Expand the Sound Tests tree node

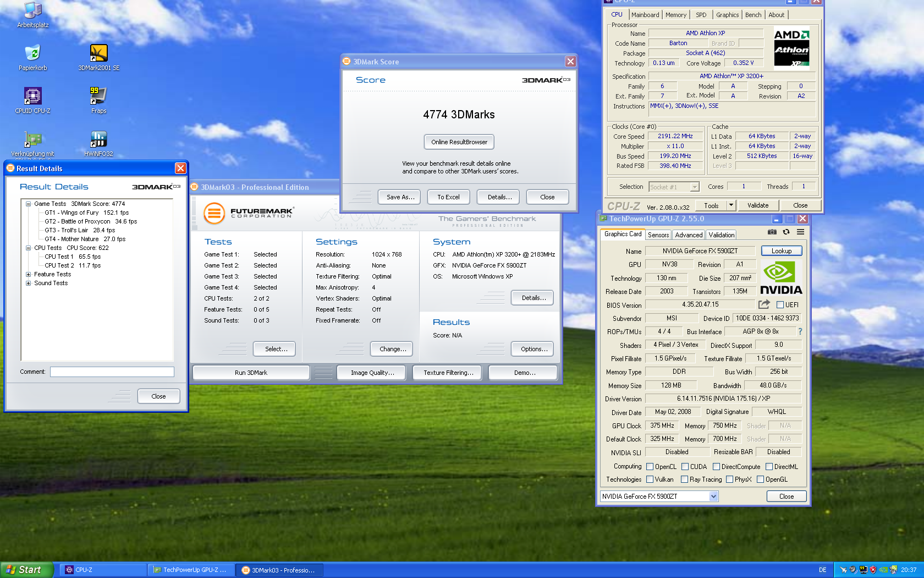tap(28, 283)
